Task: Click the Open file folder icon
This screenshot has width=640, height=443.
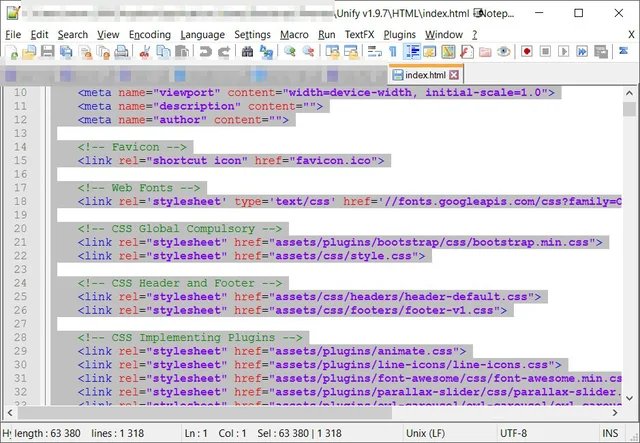Action: tap(29, 52)
